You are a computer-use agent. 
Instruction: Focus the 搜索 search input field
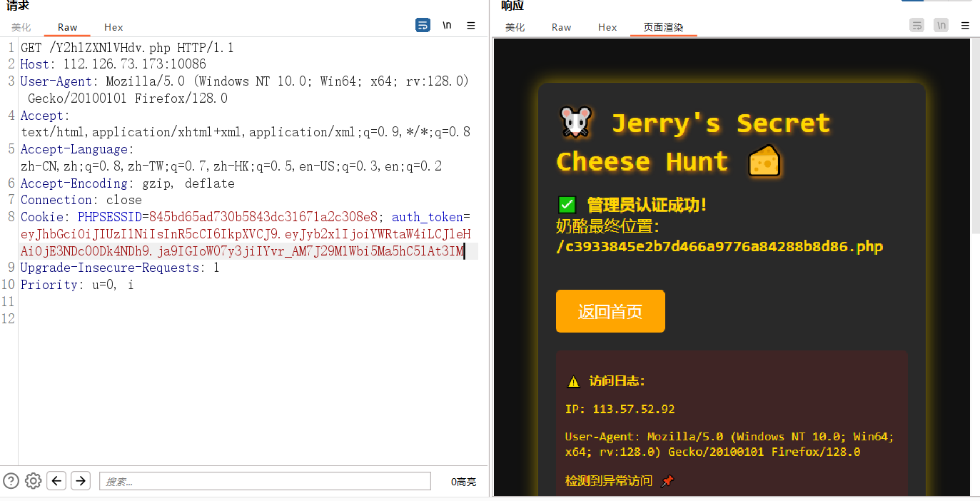click(x=265, y=481)
